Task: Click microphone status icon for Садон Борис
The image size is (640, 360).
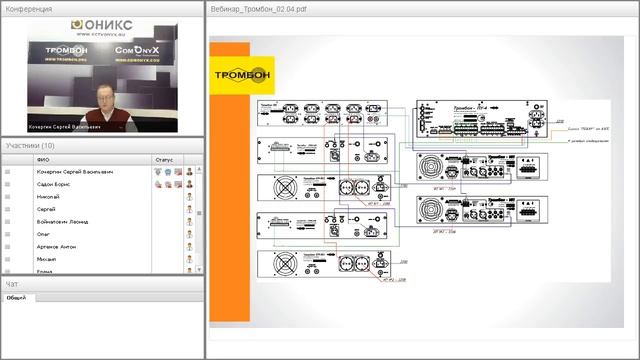Action: [158, 184]
